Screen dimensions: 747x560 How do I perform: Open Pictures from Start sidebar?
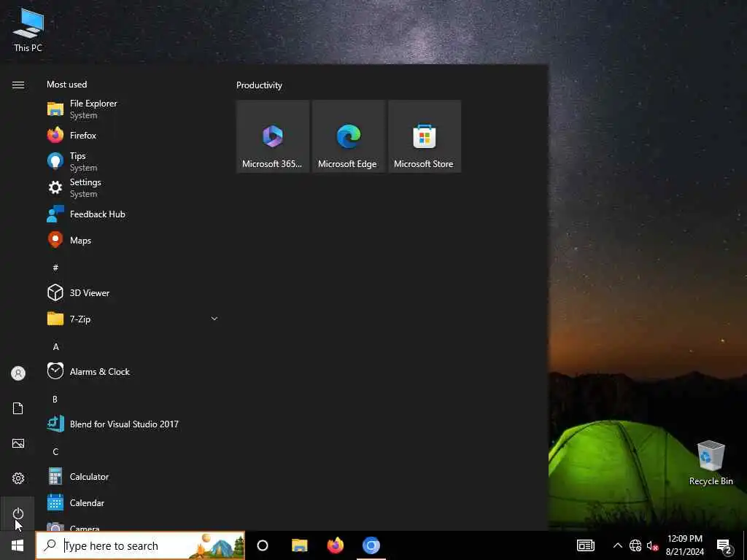pos(18,443)
